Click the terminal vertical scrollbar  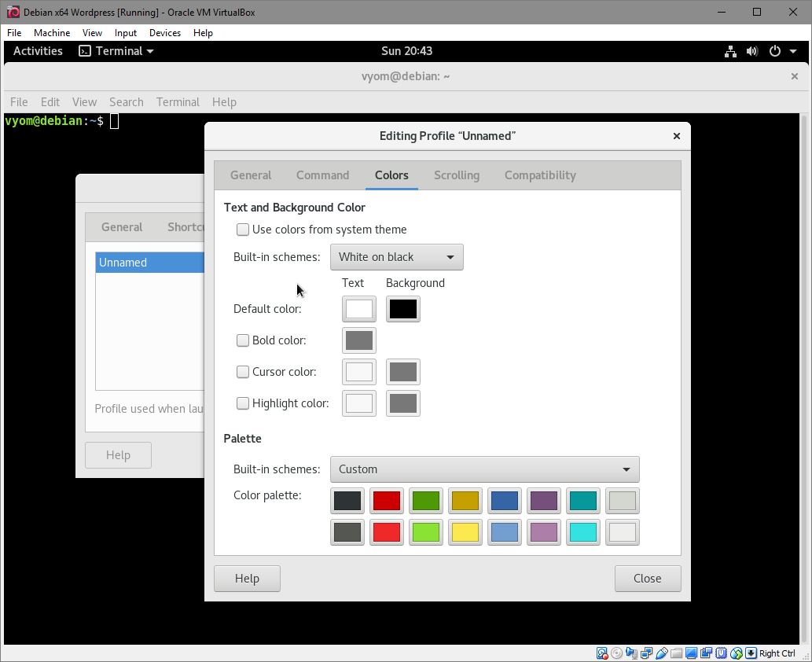pyautogui.click(x=803, y=379)
